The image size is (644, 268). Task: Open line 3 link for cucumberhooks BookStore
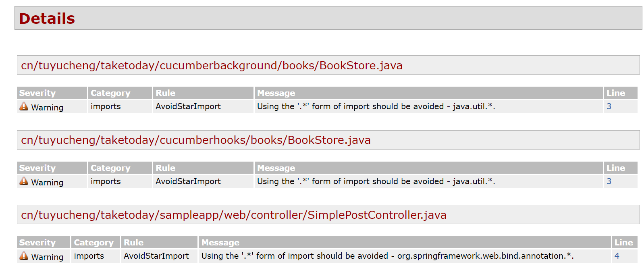[609, 181]
